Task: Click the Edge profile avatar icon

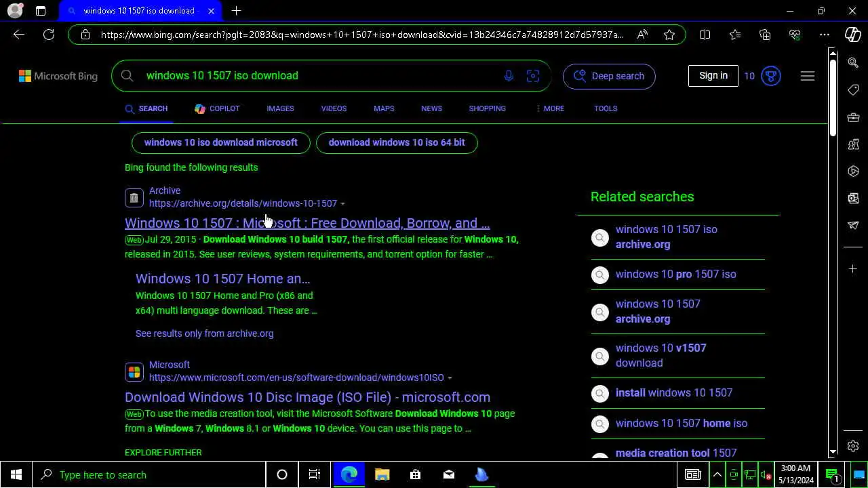Action: (x=15, y=11)
